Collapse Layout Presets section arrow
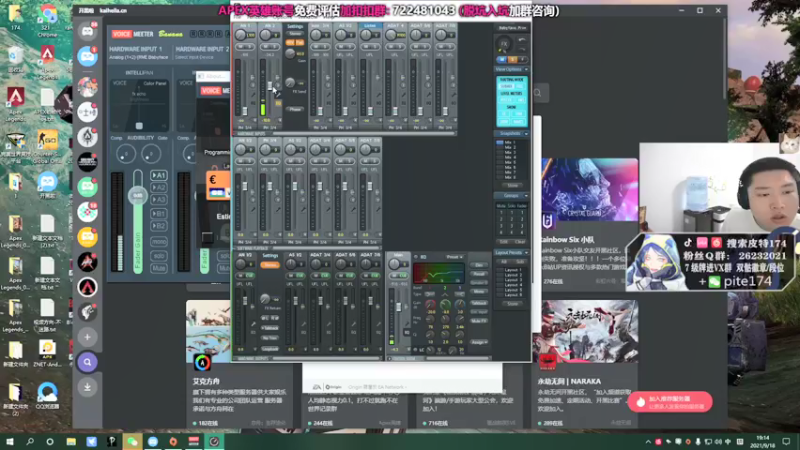 pos(526,253)
